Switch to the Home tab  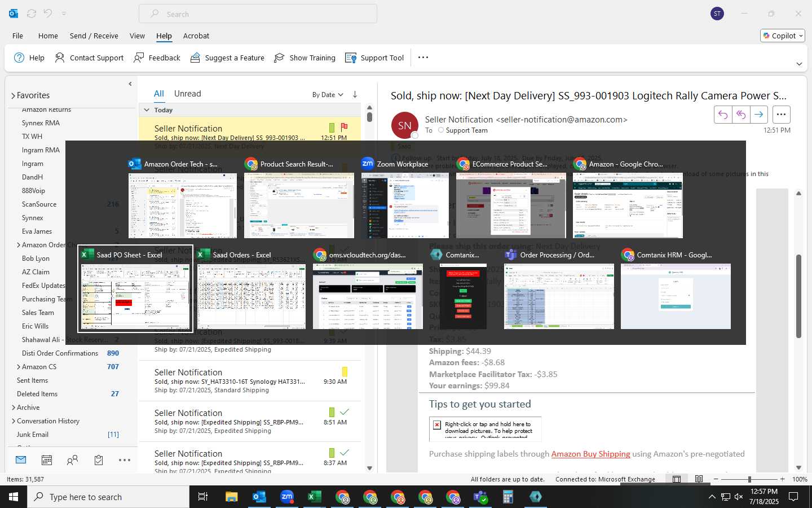(48, 36)
